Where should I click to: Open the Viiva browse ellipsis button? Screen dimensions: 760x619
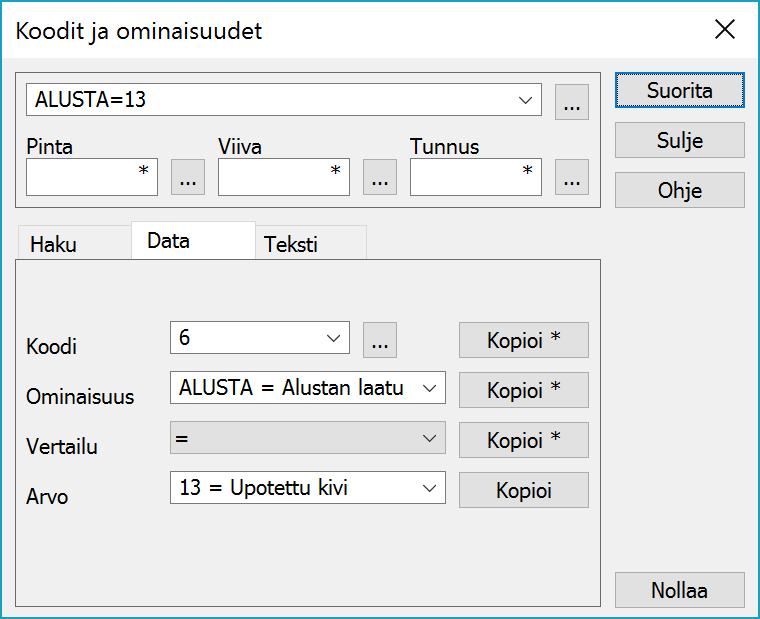coord(379,177)
